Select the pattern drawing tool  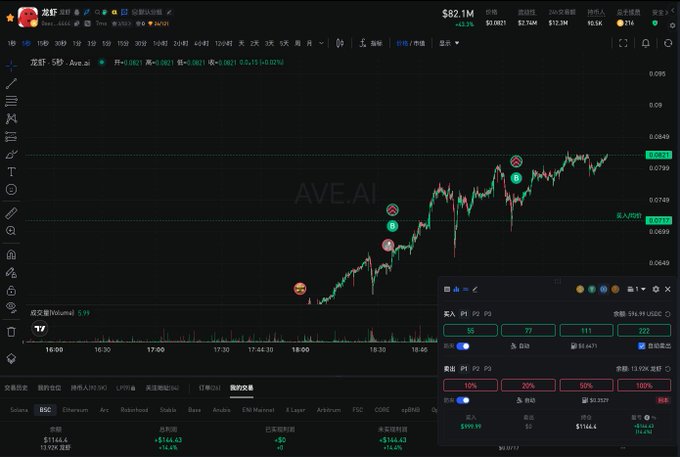click(x=11, y=118)
